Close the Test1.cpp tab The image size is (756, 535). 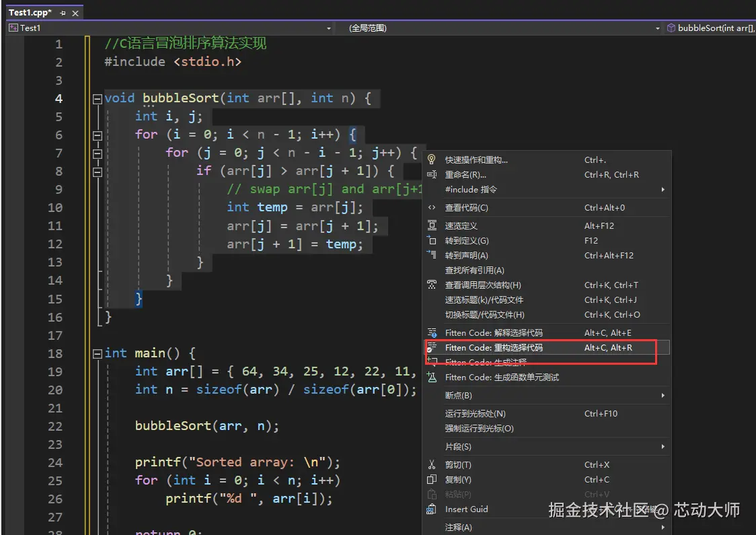pos(75,13)
